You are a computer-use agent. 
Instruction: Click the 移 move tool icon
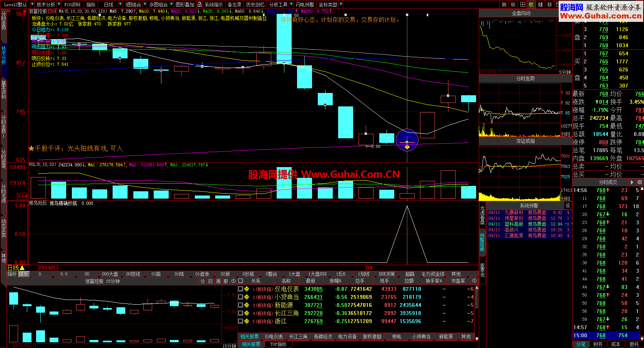click(x=549, y=5)
